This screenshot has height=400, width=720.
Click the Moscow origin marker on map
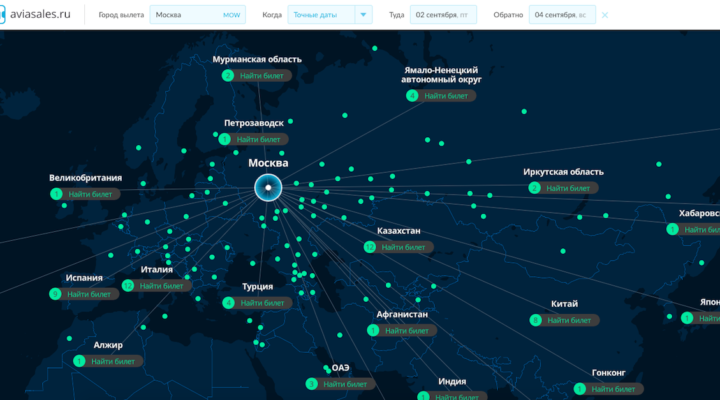(x=268, y=187)
